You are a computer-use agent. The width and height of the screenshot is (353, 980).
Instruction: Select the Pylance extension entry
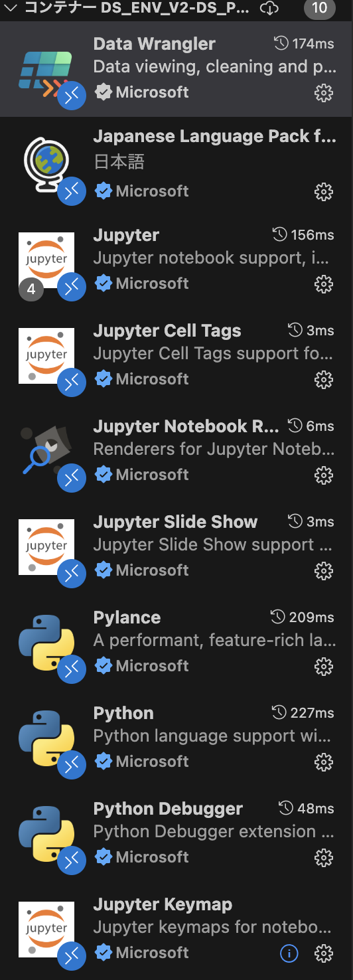point(176,643)
